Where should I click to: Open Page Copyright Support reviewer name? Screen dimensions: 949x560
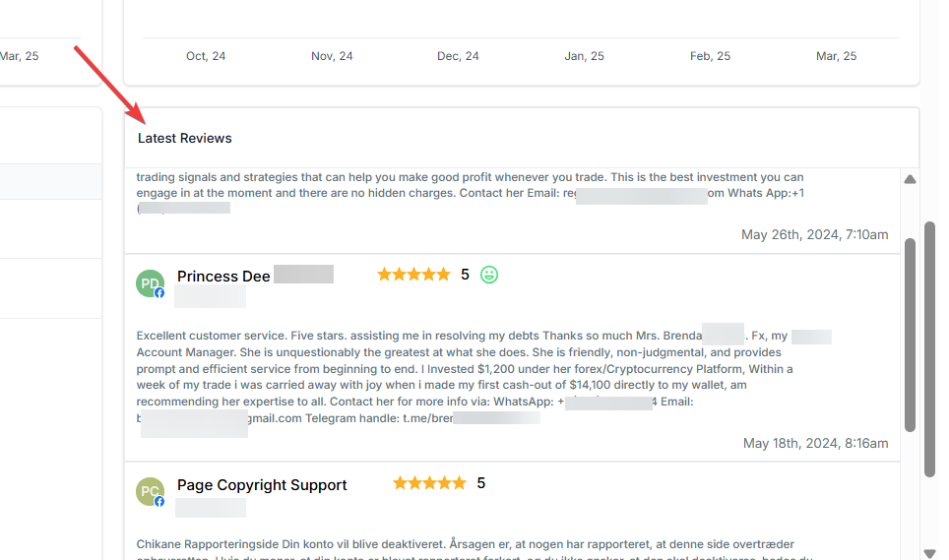tap(262, 485)
